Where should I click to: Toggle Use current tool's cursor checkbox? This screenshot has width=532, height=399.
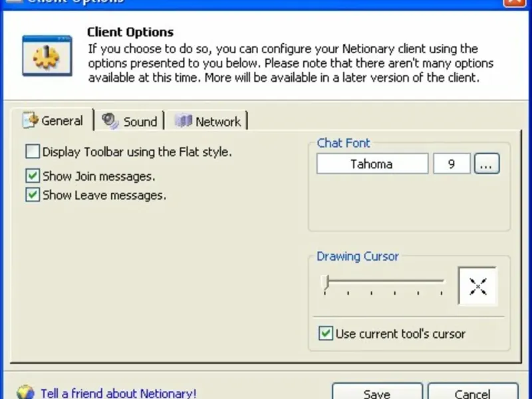point(325,334)
